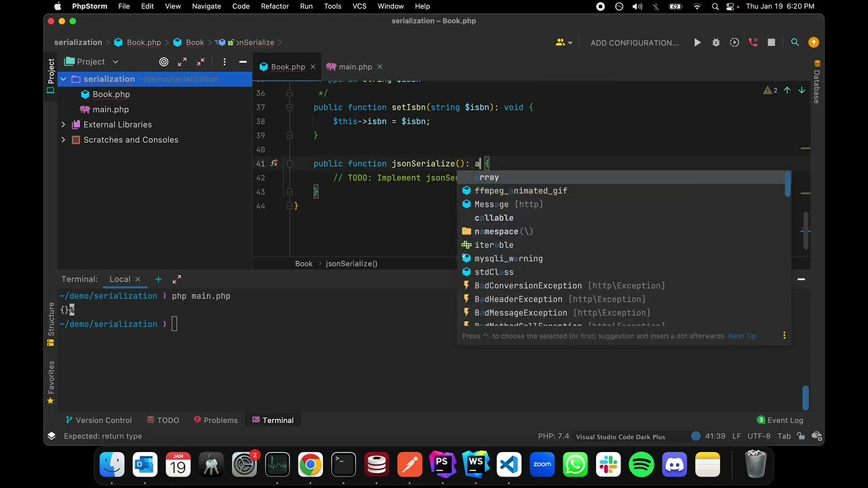Open the Favorites tool window sidebar tab
The image size is (868, 488).
tap(51, 382)
